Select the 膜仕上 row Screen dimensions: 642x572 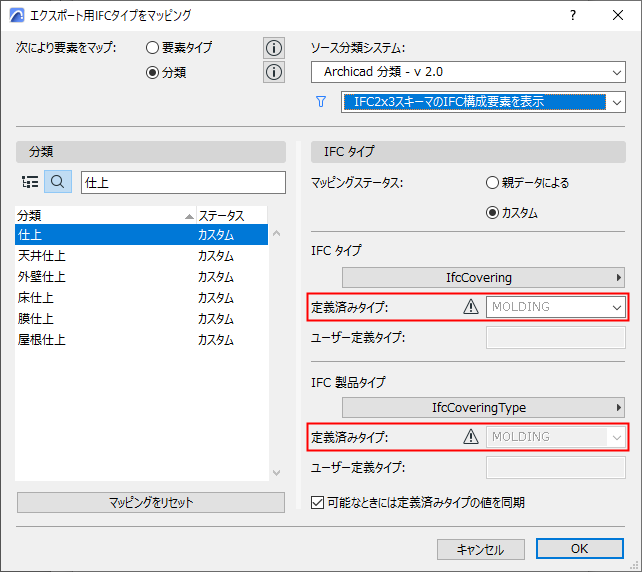click(141, 319)
